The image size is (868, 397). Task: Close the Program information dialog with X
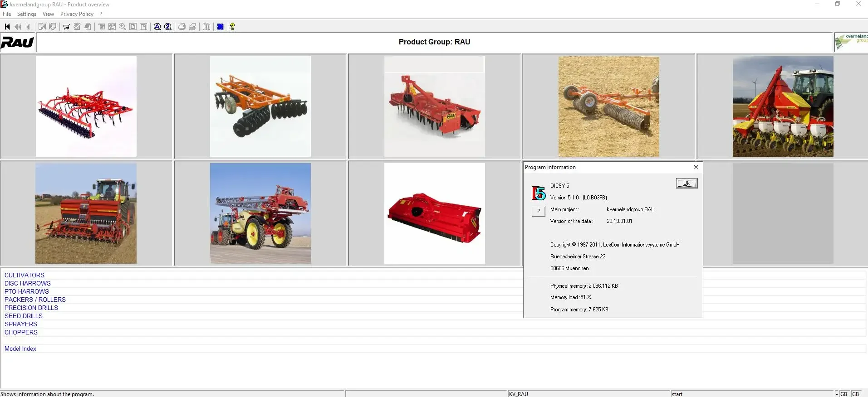tap(696, 167)
